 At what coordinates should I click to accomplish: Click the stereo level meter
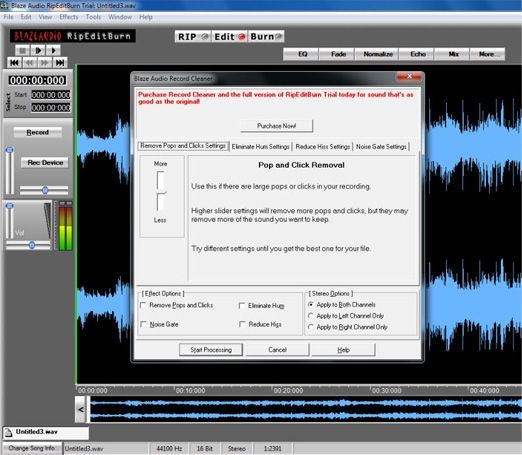66,226
